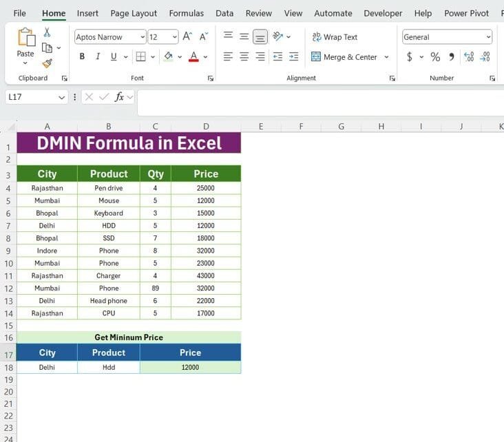
Task: Click the Paste clipboard icon
Action: coord(26,37)
